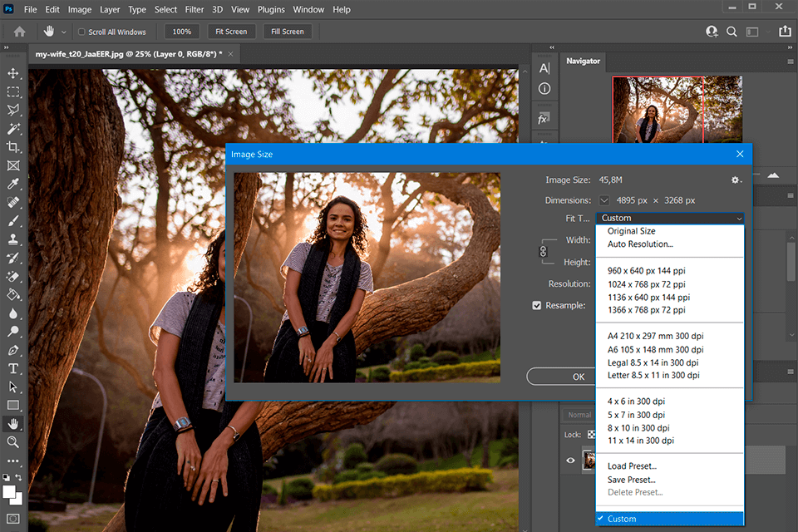The height and width of the screenshot is (532, 798).
Task: Select the Pen tool
Action: coord(13,350)
